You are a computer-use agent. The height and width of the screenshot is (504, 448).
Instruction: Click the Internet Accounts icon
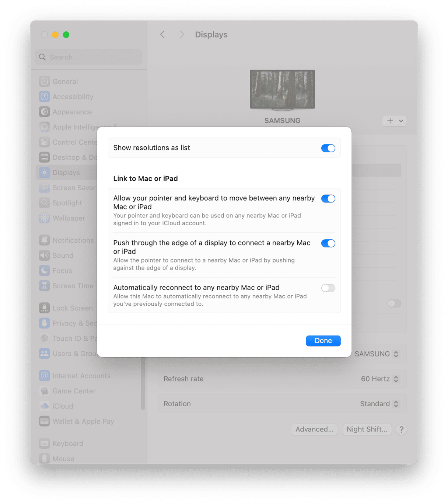coord(45,376)
